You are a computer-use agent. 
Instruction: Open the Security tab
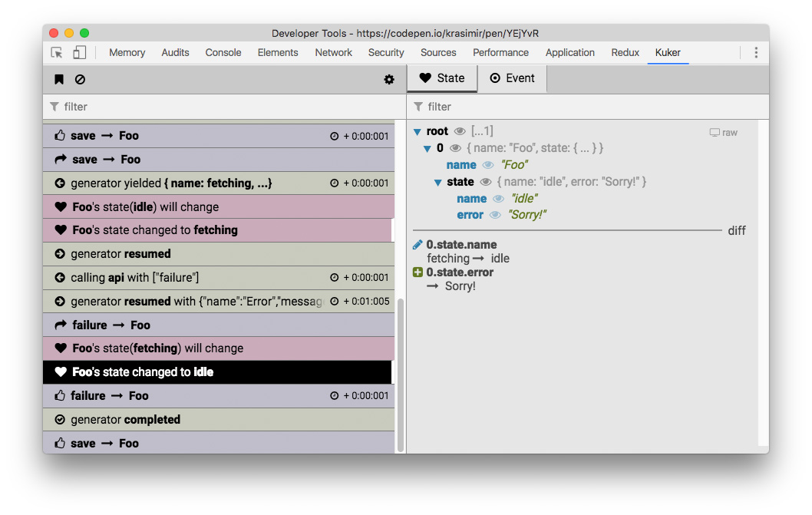click(x=386, y=52)
